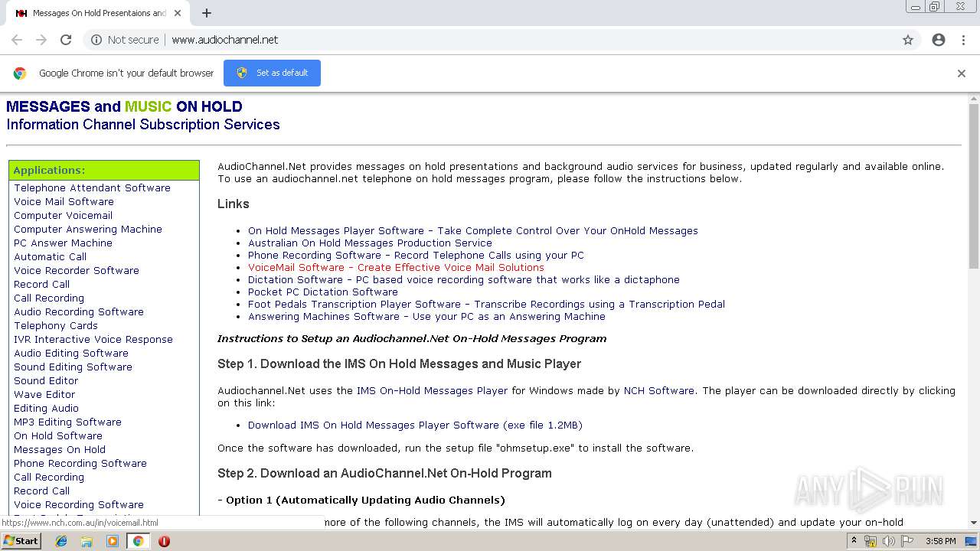Viewport: 980px width, 551px height.
Task: Open IVR Interactive Voice Response link
Action: (93, 339)
